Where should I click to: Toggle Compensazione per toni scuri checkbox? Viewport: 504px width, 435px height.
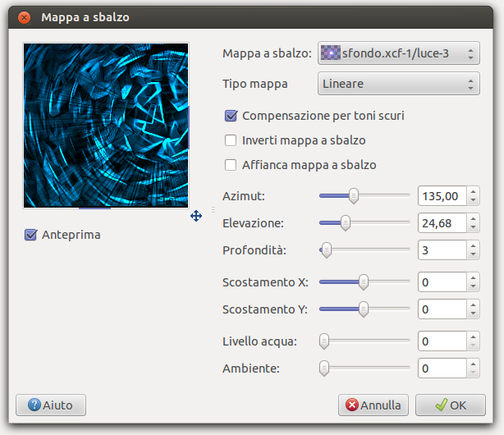[x=231, y=116]
